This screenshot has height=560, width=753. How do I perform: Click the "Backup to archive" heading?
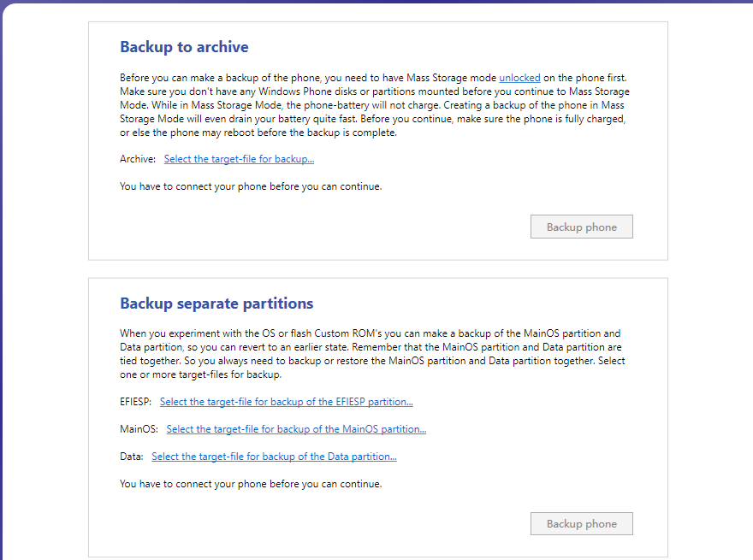tap(184, 47)
